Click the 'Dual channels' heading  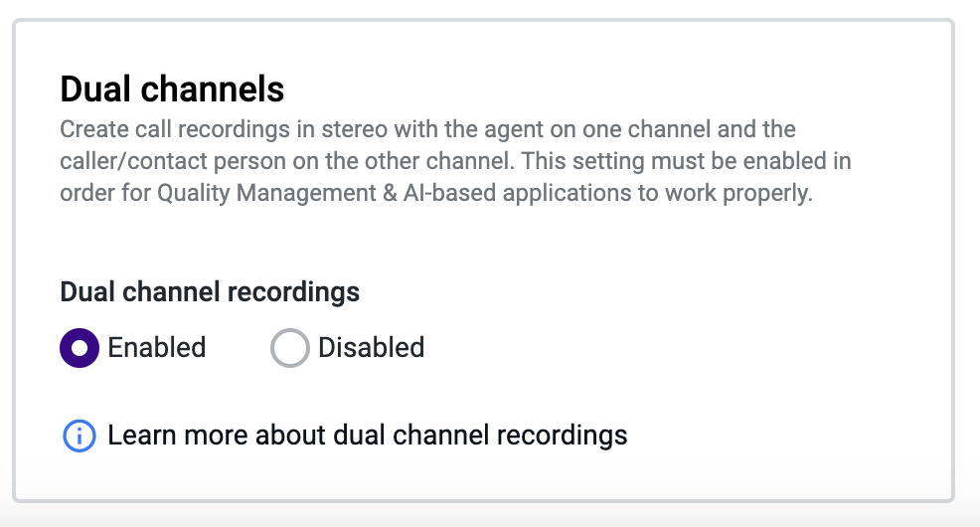pyautogui.click(x=172, y=88)
